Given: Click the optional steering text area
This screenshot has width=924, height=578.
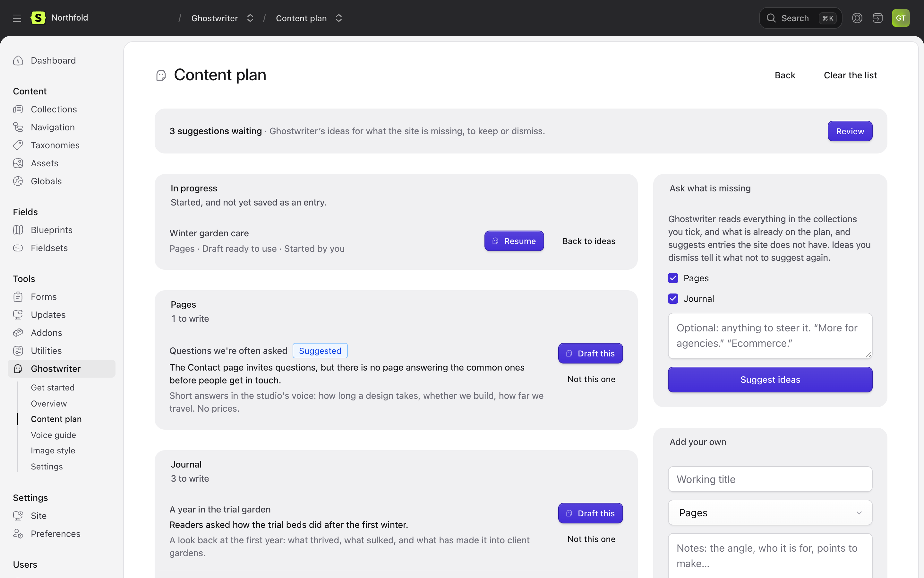Looking at the screenshot, I should click(770, 336).
